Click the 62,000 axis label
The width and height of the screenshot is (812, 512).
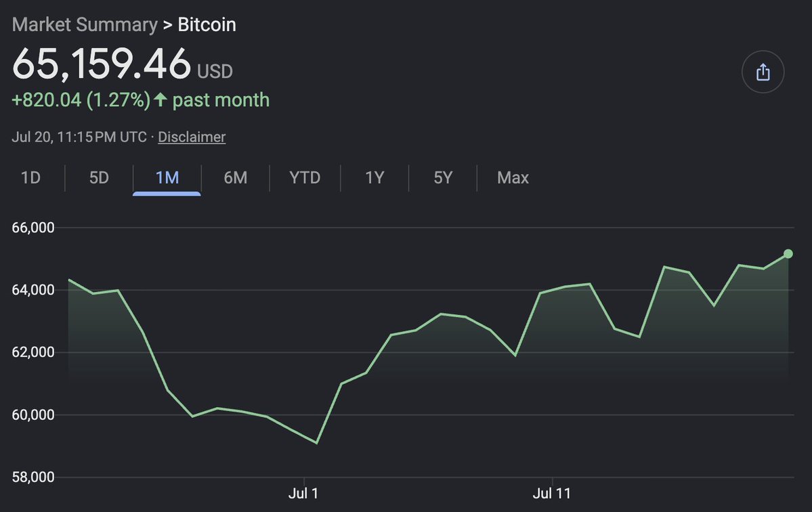[x=33, y=353]
